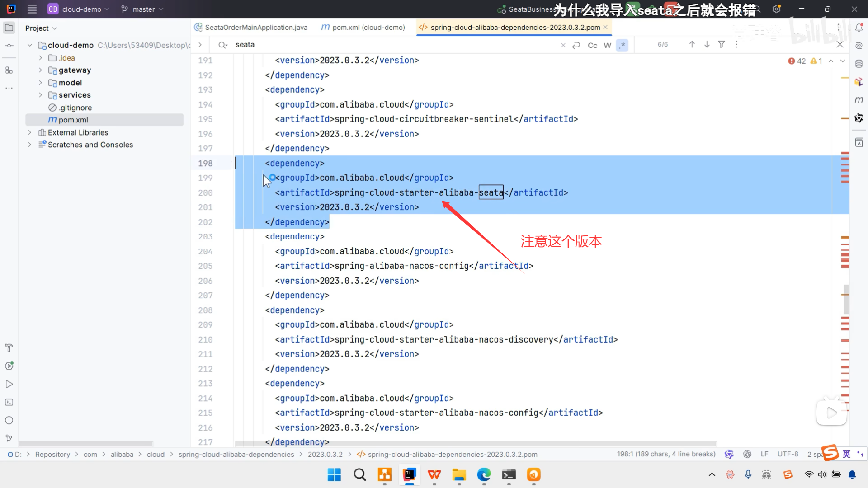Click the UTF-8 encoding in status bar
This screenshot has width=868, height=488.
click(x=788, y=454)
